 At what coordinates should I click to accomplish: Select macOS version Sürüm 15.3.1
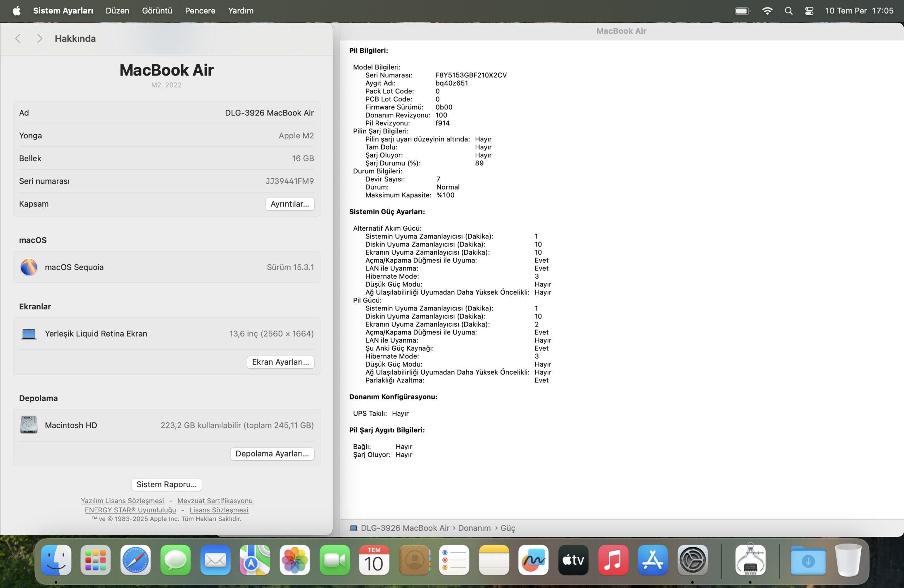(x=290, y=267)
